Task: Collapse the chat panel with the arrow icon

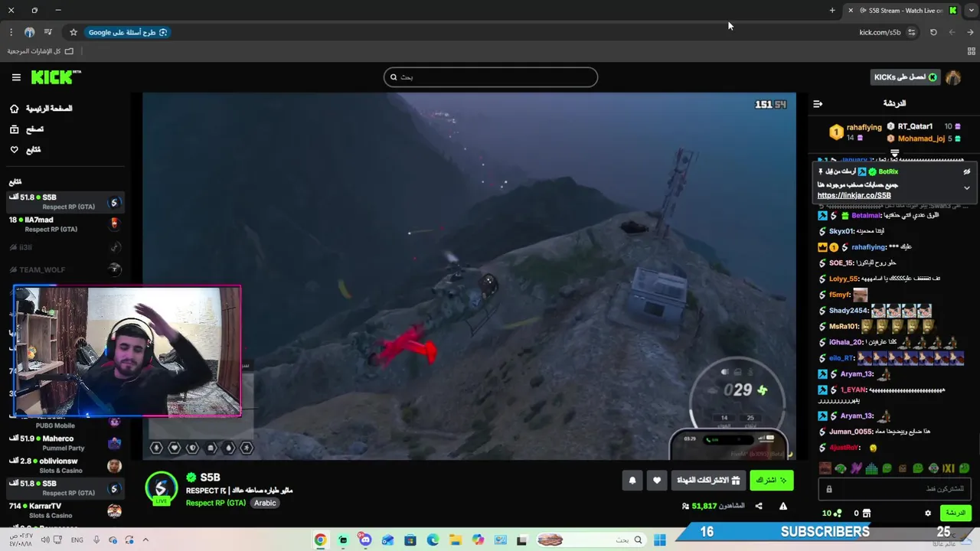Action: (818, 103)
